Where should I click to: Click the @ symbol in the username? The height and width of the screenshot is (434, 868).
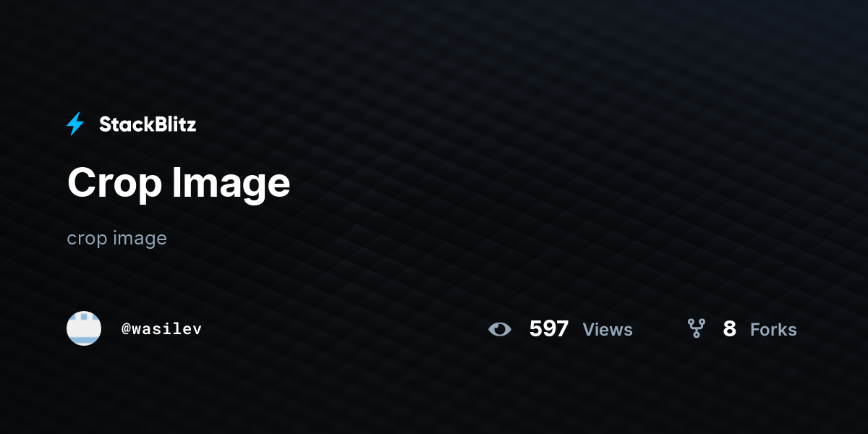click(x=126, y=329)
